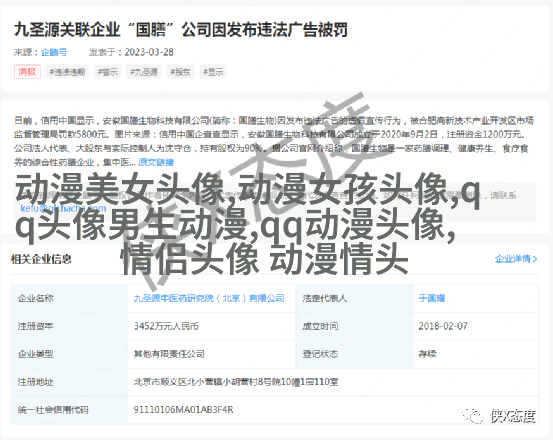The height and width of the screenshot is (440, 553).
Task: Select the 消极 sentiment tag
Action: 27,72
